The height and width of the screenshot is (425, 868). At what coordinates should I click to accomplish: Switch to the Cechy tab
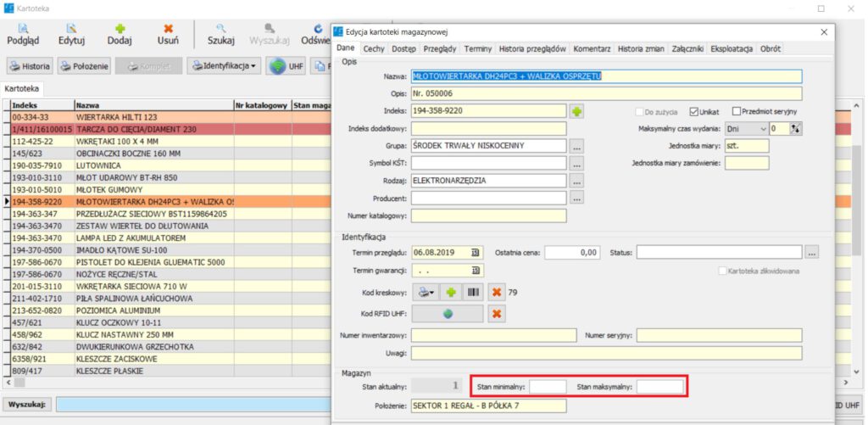pos(374,49)
